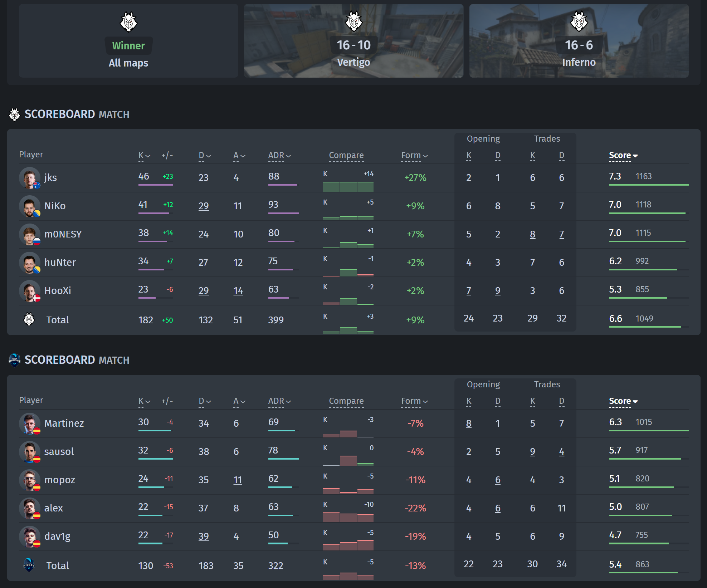Open jks player avatar
This screenshot has height=588, width=707.
point(30,178)
